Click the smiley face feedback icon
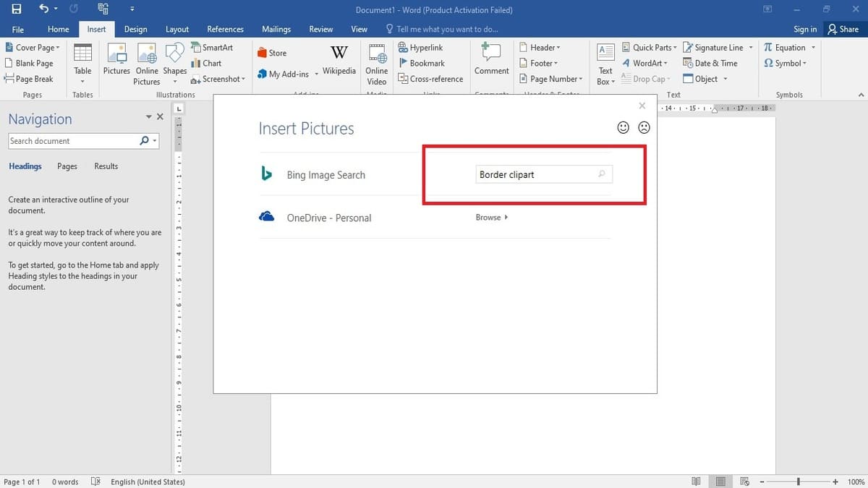 pyautogui.click(x=623, y=127)
